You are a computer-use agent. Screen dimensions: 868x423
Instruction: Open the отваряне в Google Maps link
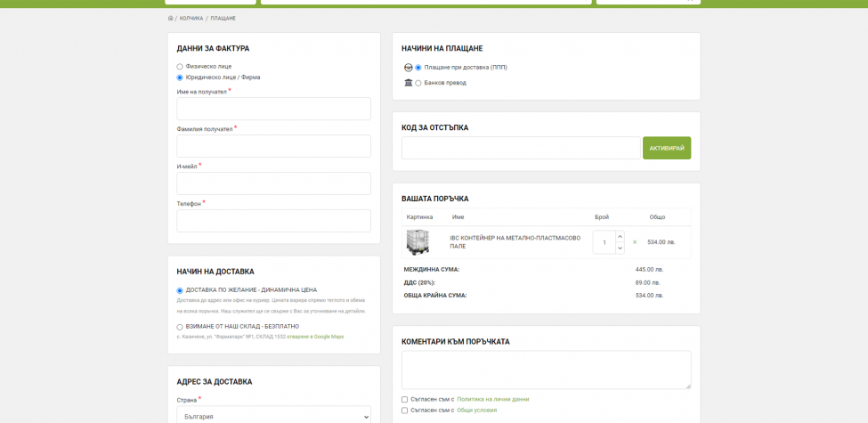pos(315,337)
